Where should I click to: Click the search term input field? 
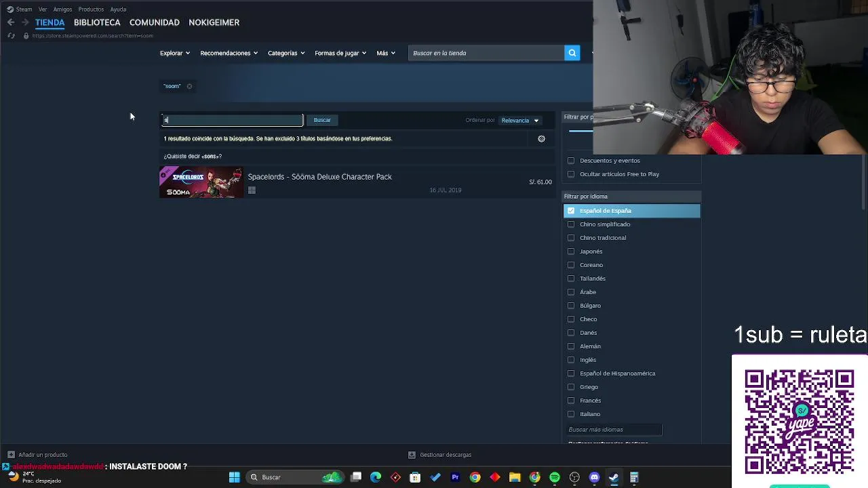pos(232,120)
